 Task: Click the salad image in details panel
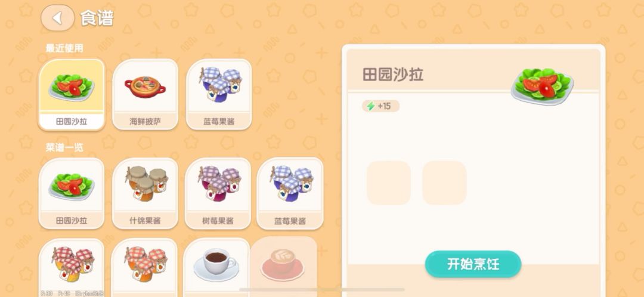(x=542, y=85)
